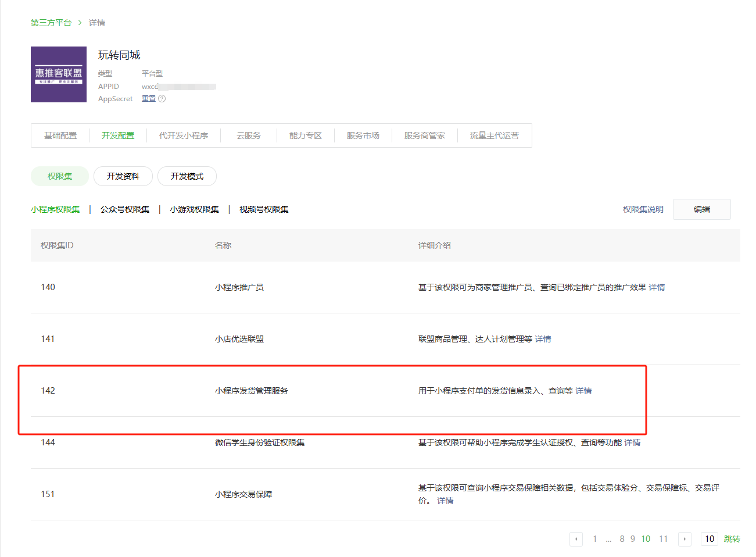Click the help question icon beside 重置

[x=162, y=99]
